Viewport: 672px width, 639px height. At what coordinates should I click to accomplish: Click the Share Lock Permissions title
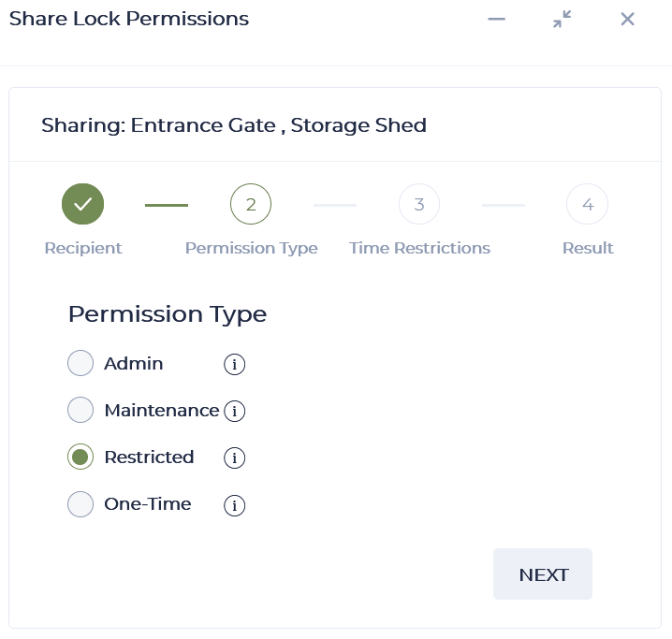tap(129, 19)
